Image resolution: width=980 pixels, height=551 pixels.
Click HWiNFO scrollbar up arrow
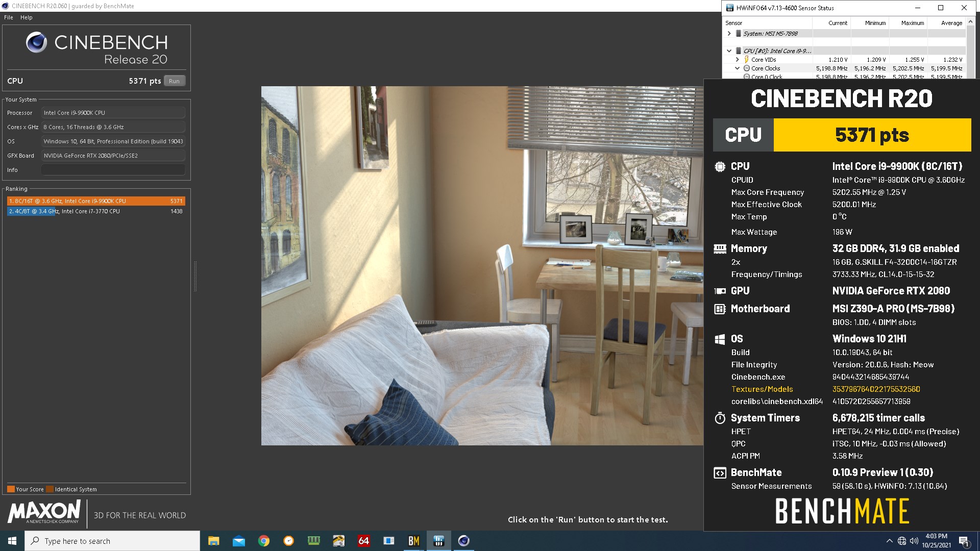pos(970,22)
